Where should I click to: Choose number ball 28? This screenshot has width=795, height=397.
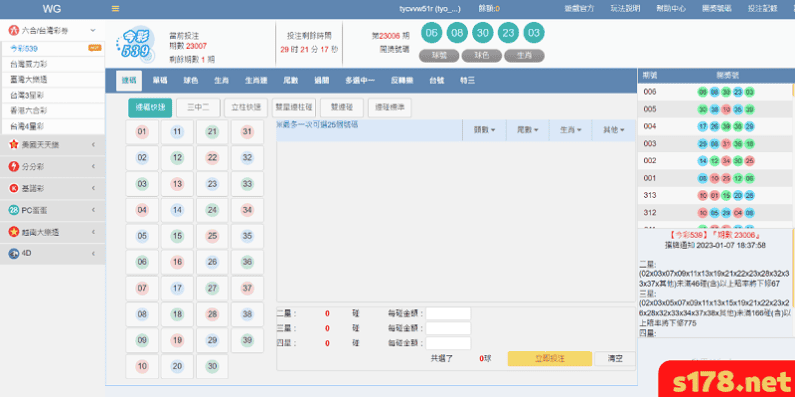pyautogui.click(x=212, y=314)
